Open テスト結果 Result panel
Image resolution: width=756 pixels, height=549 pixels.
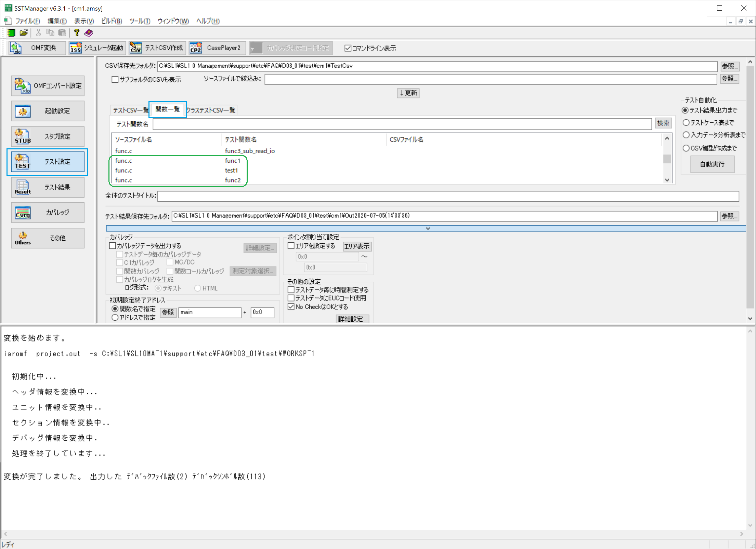pos(48,187)
